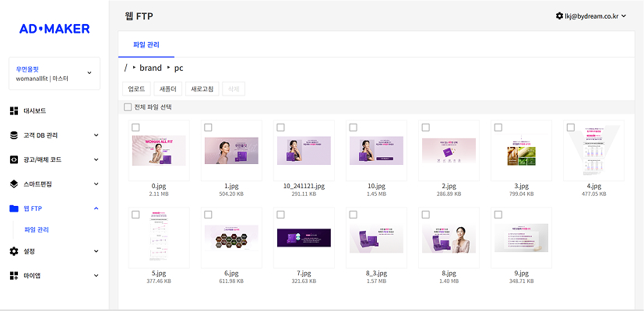Viewport: 644px width, 311px height.
Task: Toggle the select all files checkbox
Action: coord(128,107)
